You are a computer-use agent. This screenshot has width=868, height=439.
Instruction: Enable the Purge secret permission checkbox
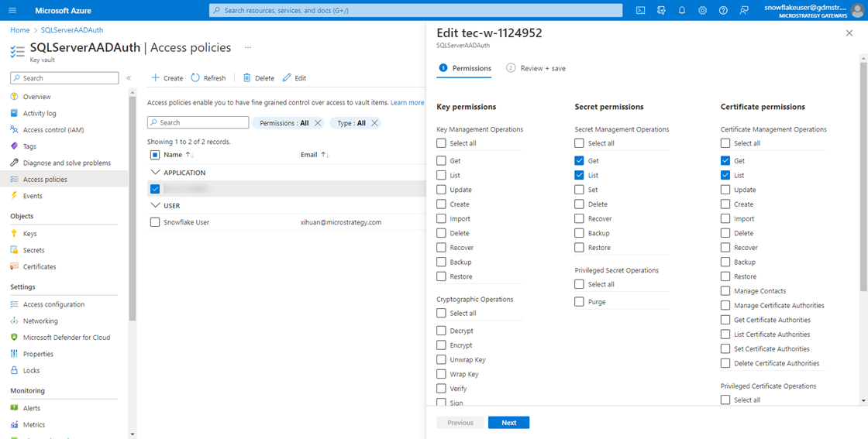(580, 302)
